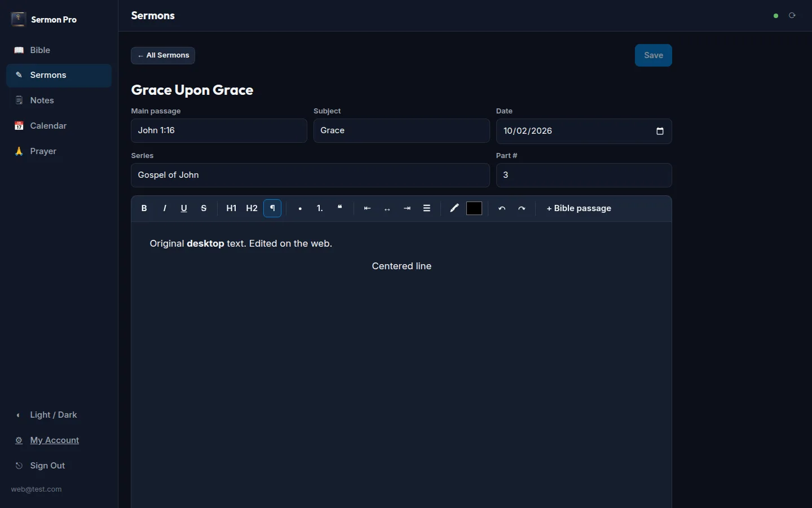Open the Notes section in the sidebar
Screen dimensions: 812x508
59,100
